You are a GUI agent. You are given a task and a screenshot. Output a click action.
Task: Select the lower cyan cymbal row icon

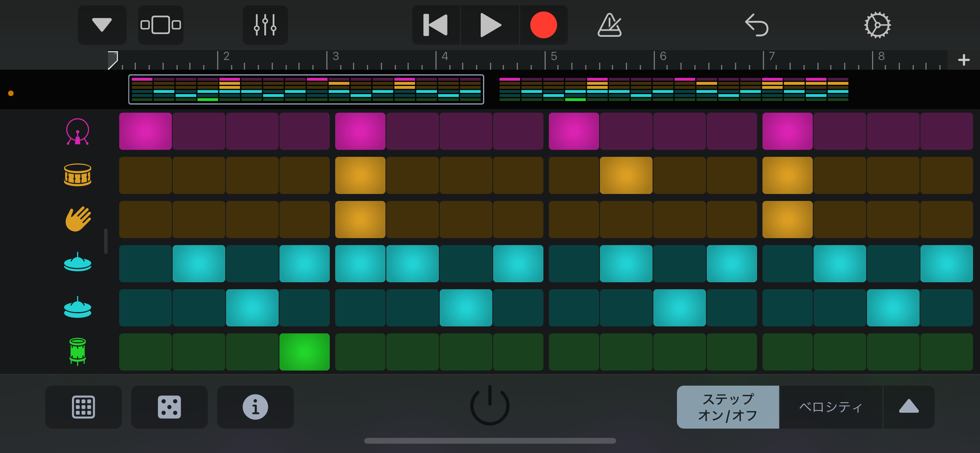point(77,307)
